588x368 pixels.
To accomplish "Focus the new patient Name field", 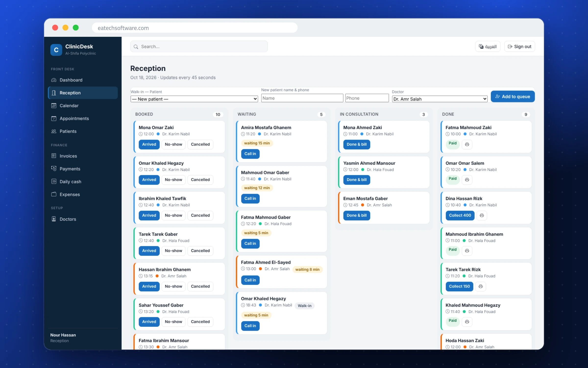I will 302,98.
